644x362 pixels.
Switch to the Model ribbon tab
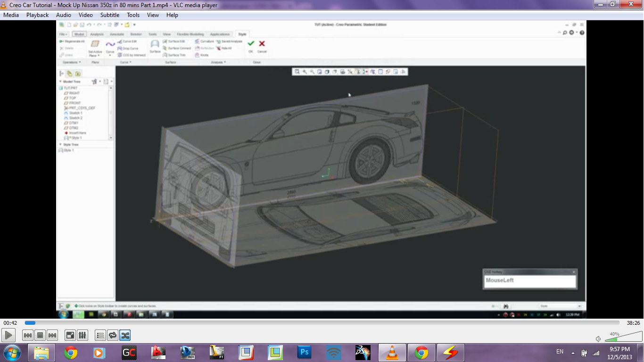tap(79, 34)
